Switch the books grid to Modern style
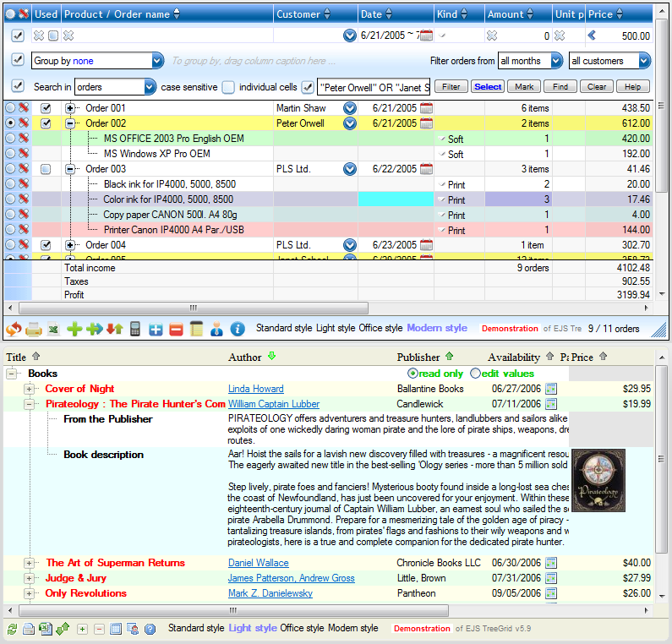This screenshot has height=644, width=672. [x=352, y=628]
